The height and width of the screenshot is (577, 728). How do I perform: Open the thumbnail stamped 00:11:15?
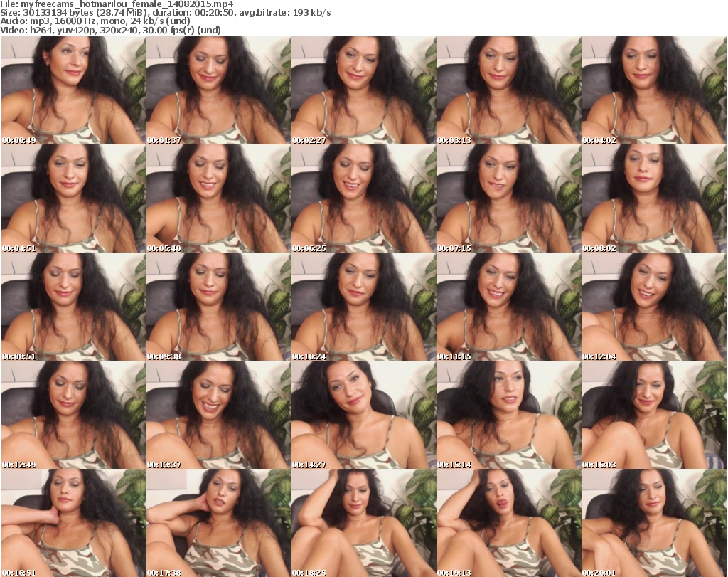(x=508, y=307)
